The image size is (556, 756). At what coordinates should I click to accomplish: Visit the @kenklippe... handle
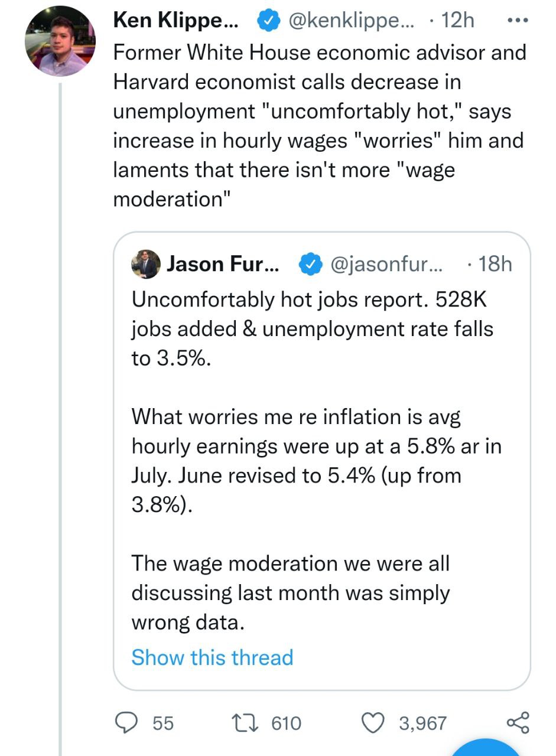(351, 21)
